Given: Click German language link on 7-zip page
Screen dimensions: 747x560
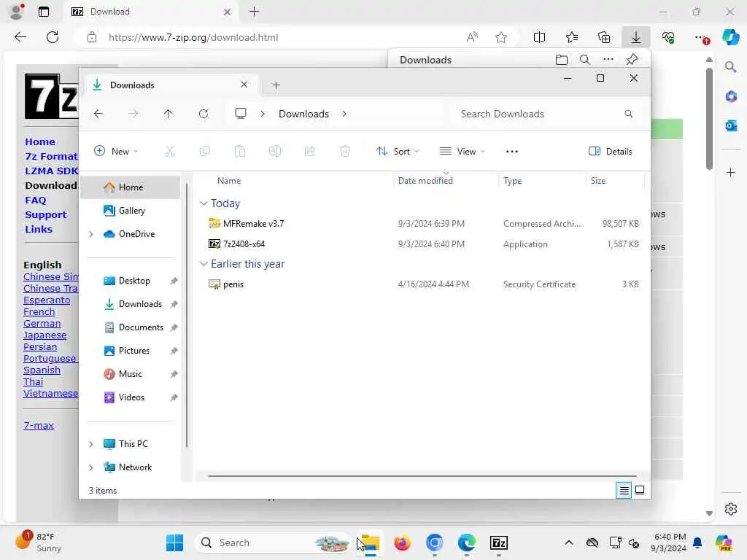Looking at the screenshot, I should point(42,323).
